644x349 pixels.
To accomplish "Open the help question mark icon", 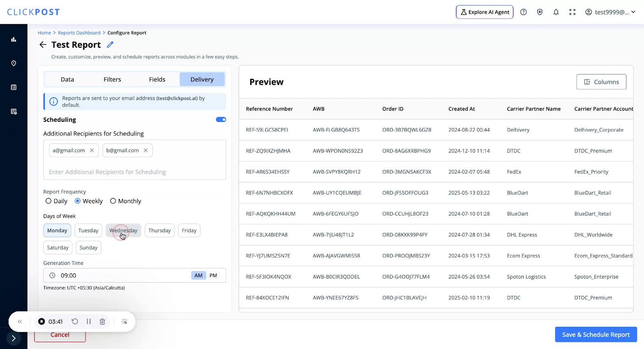I will (523, 12).
